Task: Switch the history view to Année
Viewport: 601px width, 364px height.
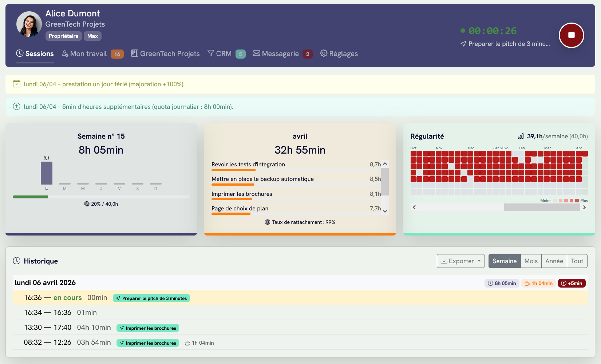Action: pyautogui.click(x=554, y=261)
